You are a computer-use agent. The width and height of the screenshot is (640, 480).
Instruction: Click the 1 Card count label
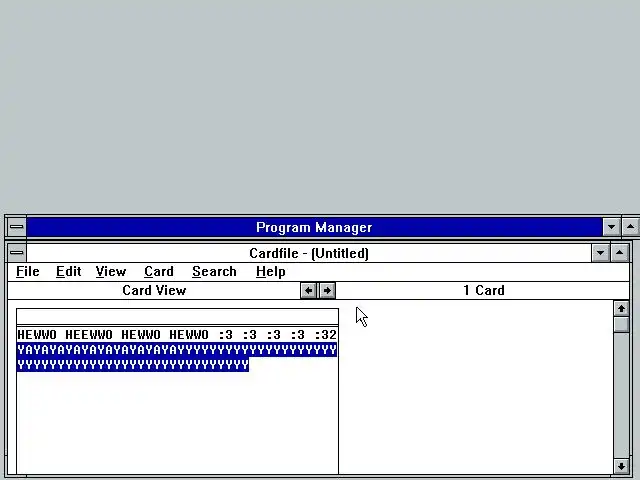coord(484,290)
